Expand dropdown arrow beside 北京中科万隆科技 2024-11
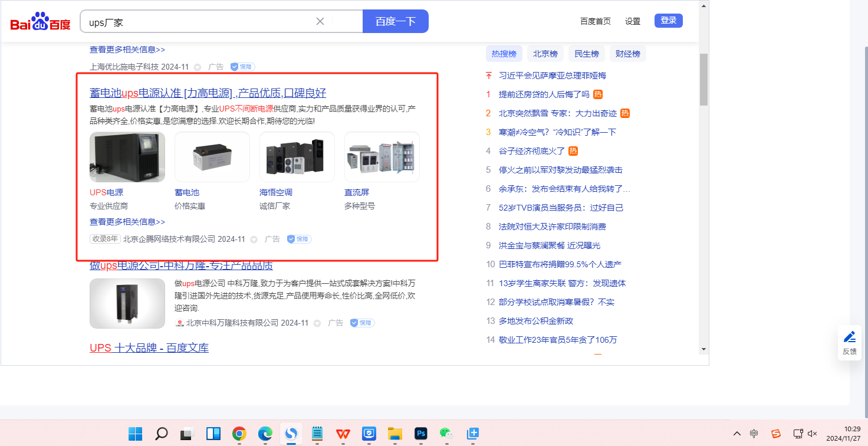 click(x=317, y=323)
